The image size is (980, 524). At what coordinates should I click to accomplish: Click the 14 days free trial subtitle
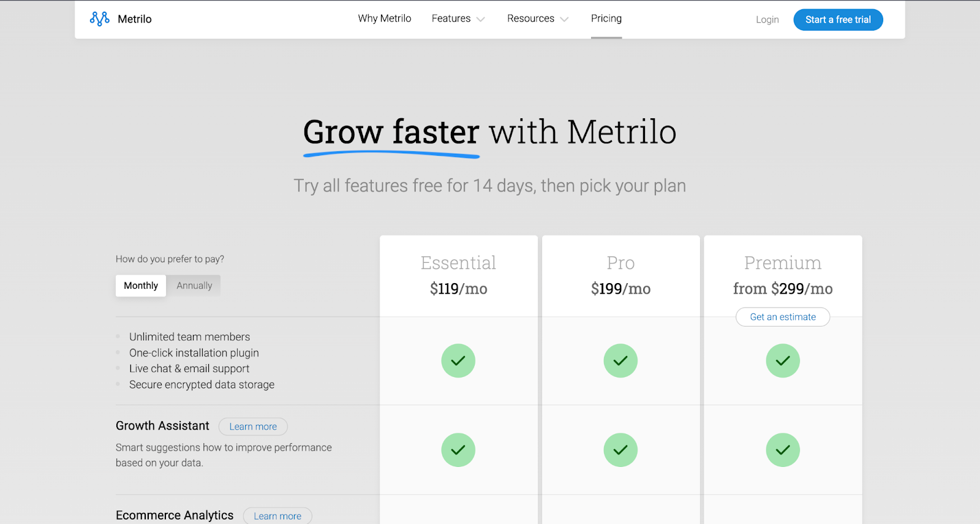pyautogui.click(x=489, y=186)
